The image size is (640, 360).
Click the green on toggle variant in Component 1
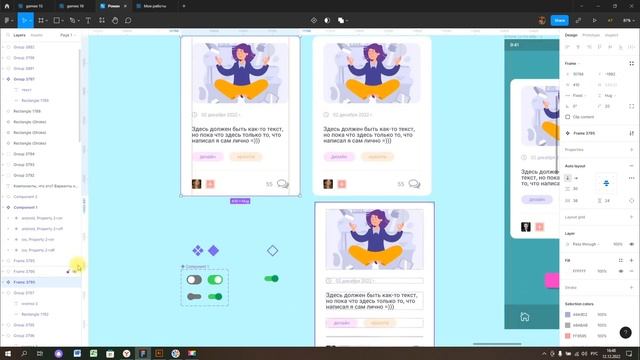(215, 280)
